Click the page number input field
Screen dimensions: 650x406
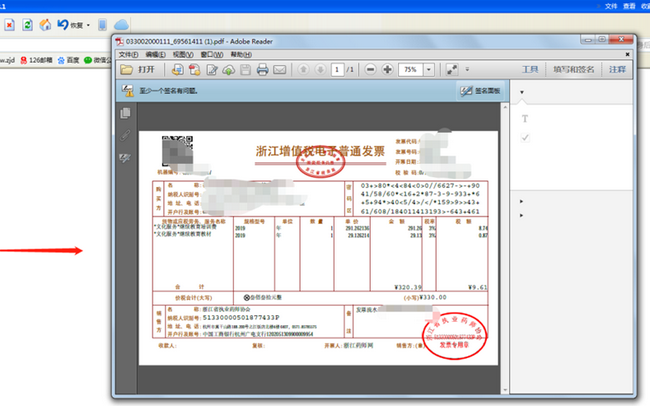click(x=338, y=70)
